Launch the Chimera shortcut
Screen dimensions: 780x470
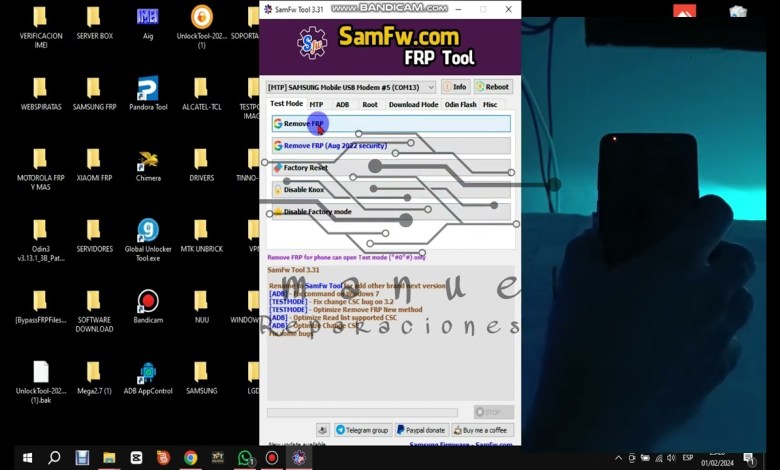[x=148, y=166]
